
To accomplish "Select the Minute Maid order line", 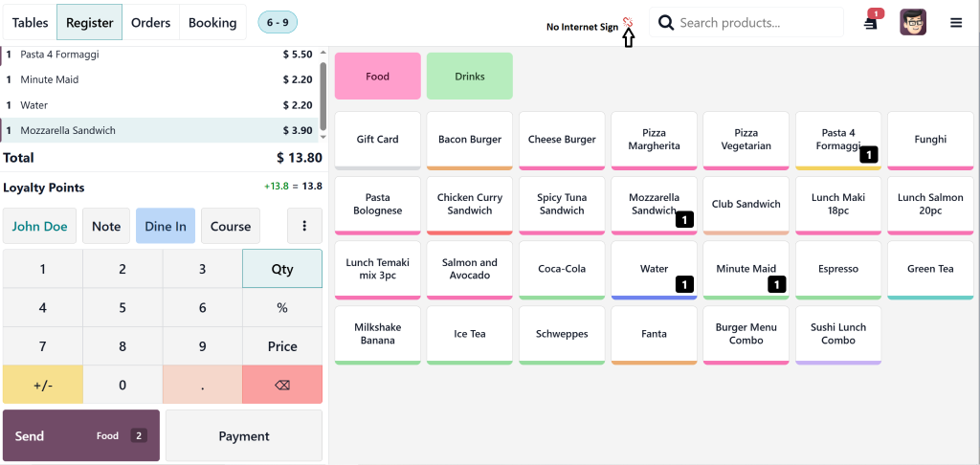I will pos(160,80).
